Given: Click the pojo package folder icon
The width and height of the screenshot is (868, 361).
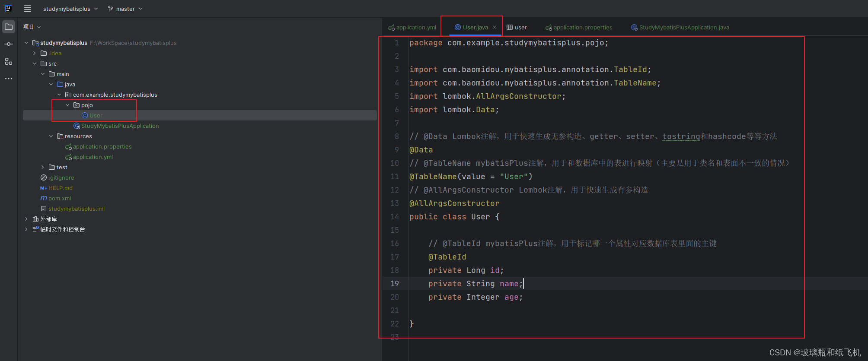Looking at the screenshot, I should tap(77, 105).
